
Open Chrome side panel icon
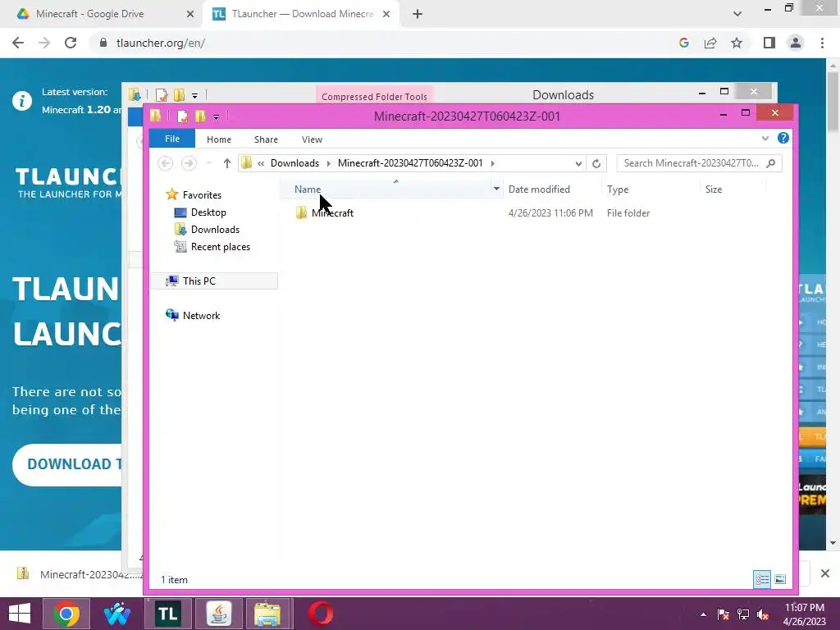click(x=769, y=43)
